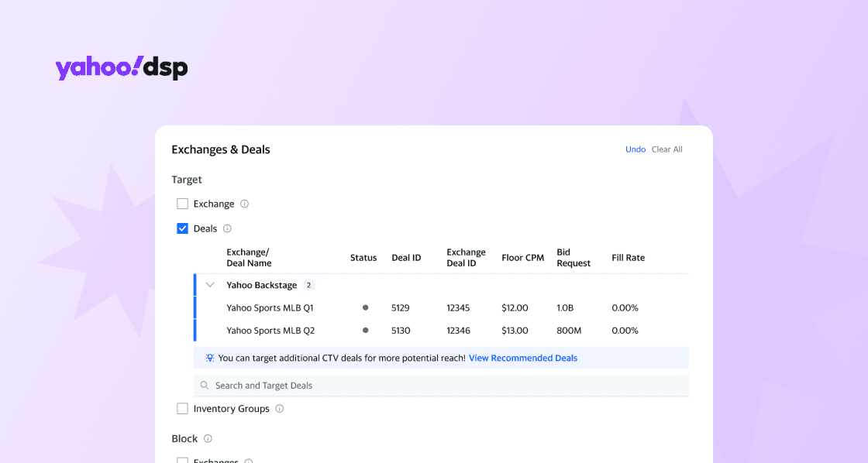The width and height of the screenshot is (868, 463).
Task: Click Bid Request 800M value
Action: coord(569,331)
